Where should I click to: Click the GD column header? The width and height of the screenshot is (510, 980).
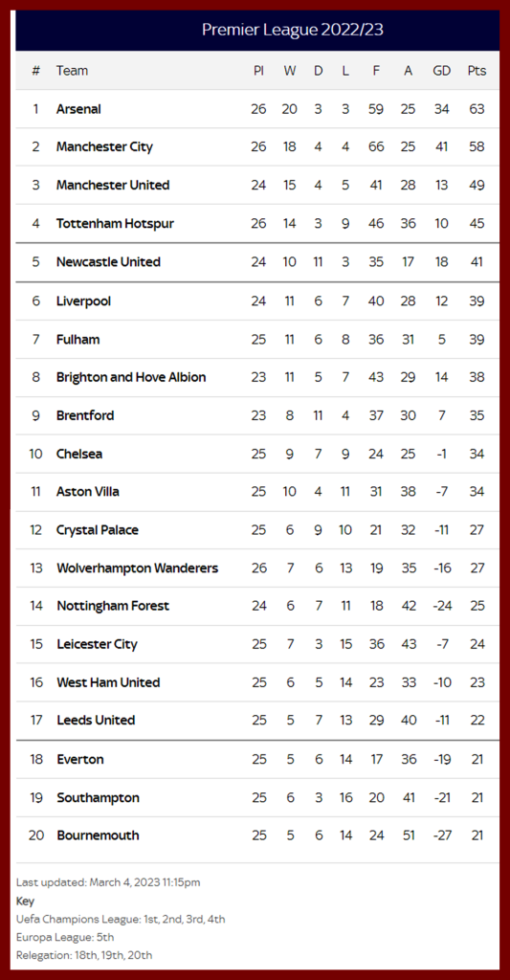click(441, 71)
